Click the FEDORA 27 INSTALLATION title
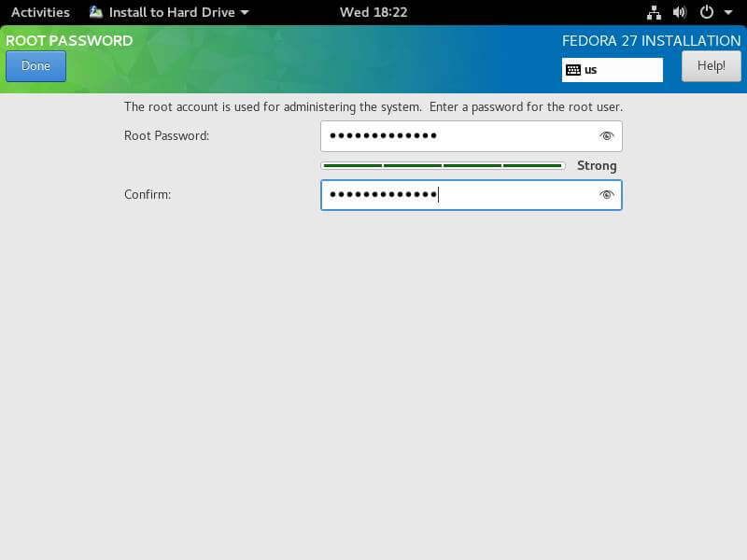 click(x=651, y=41)
